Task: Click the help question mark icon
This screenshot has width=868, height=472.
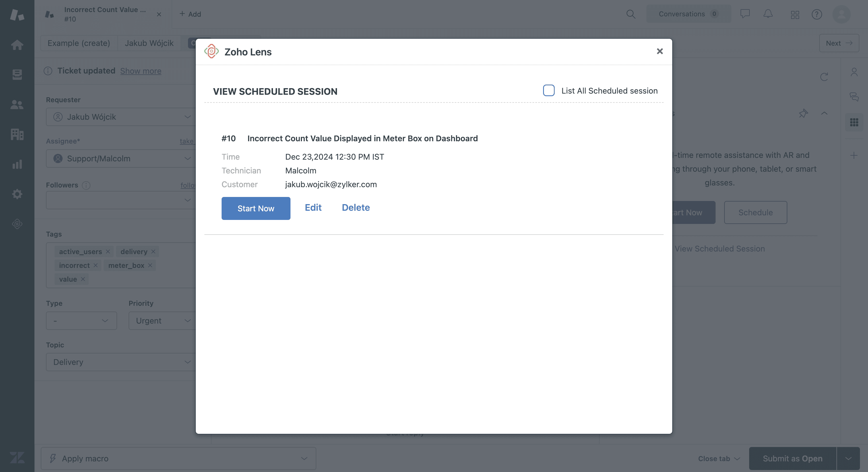Action: click(x=817, y=14)
